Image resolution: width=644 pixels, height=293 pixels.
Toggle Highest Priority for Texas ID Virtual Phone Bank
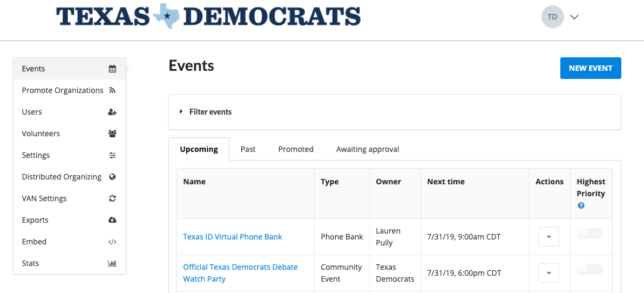click(590, 234)
